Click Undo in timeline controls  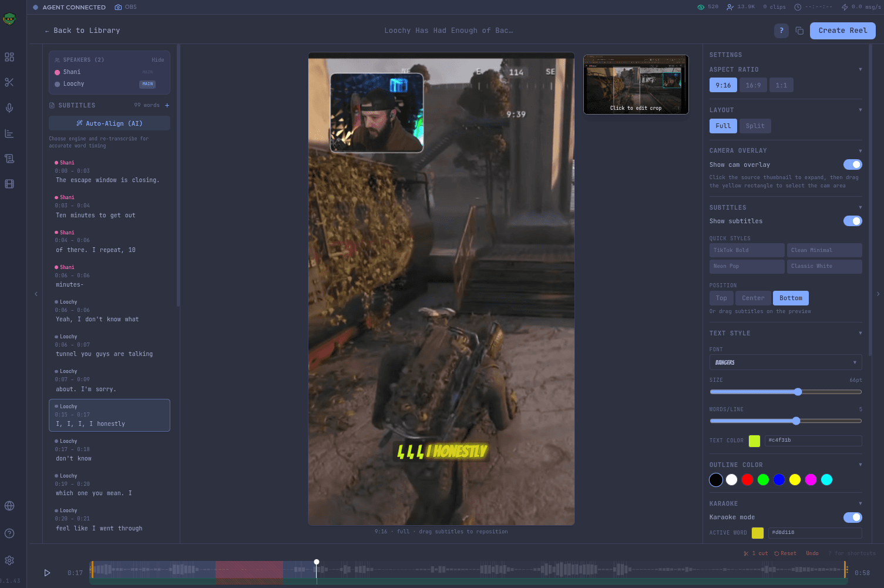point(812,553)
